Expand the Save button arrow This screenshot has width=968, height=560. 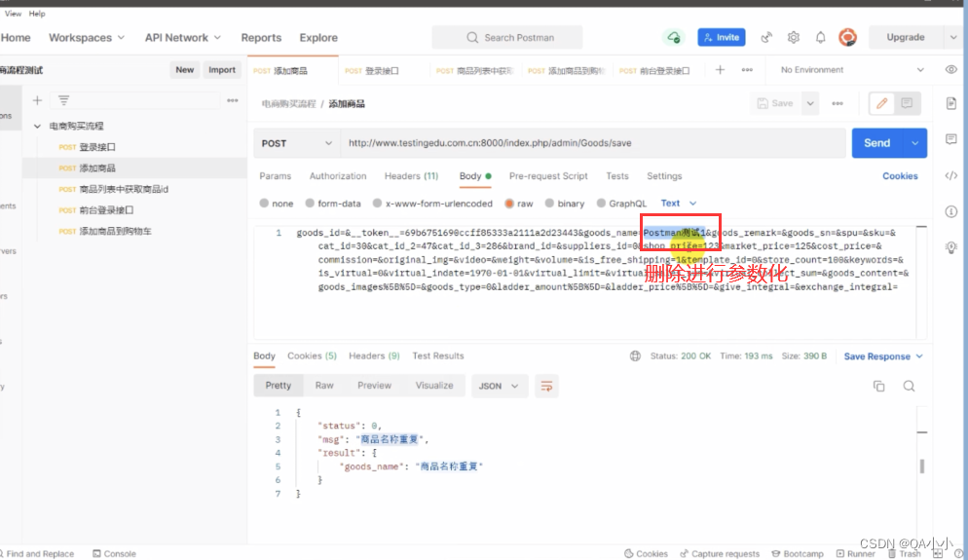click(x=810, y=104)
